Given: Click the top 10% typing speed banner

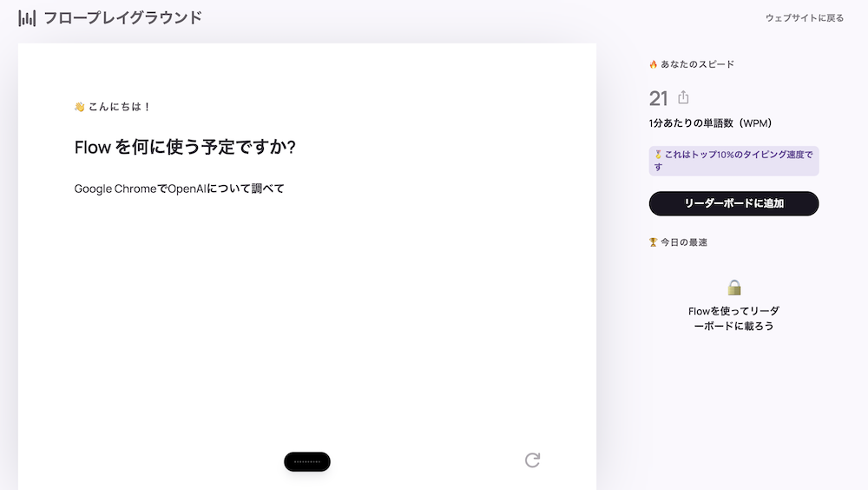Looking at the screenshot, I should coord(733,161).
